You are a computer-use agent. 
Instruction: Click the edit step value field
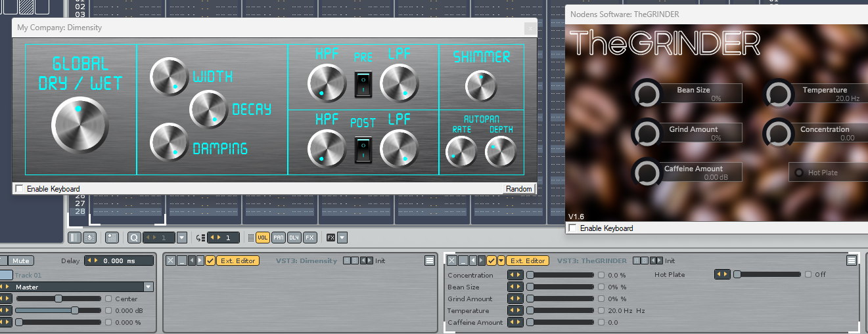pos(223,238)
